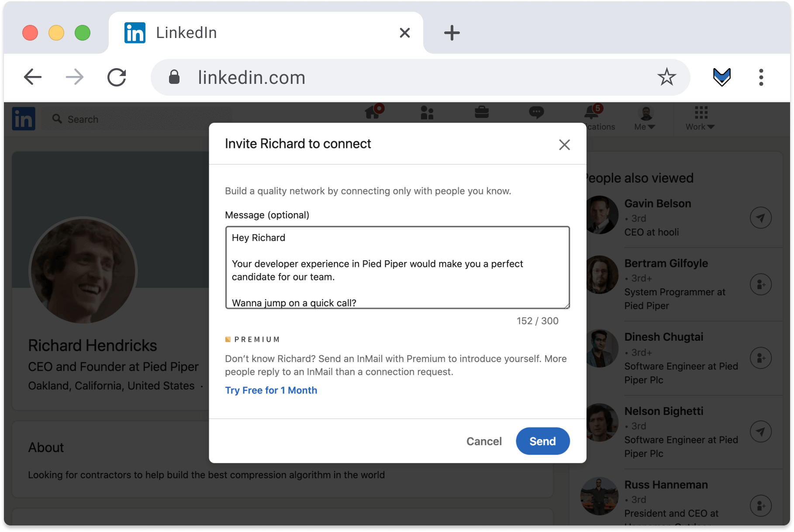Viewport: 794px width, 532px height.
Task: Message Nelson Bighetti with the send icon
Action: point(760,432)
